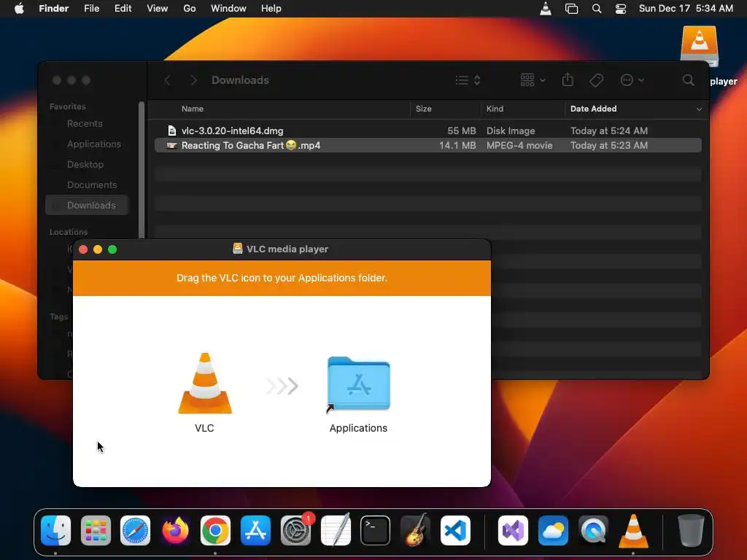Image resolution: width=747 pixels, height=560 pixels.
Task: Click the Share button in the Finder toolbar
Action: coord(568,79)
